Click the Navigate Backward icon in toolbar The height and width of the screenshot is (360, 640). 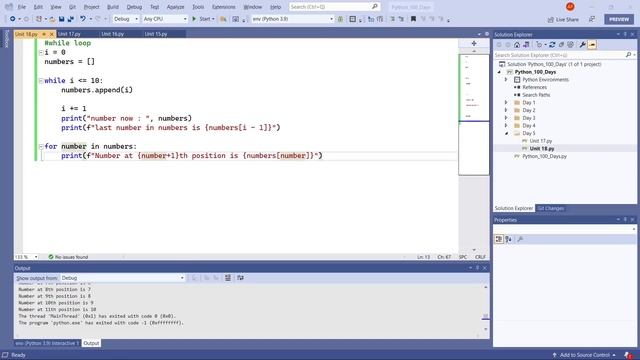click(x=13, y=19)
